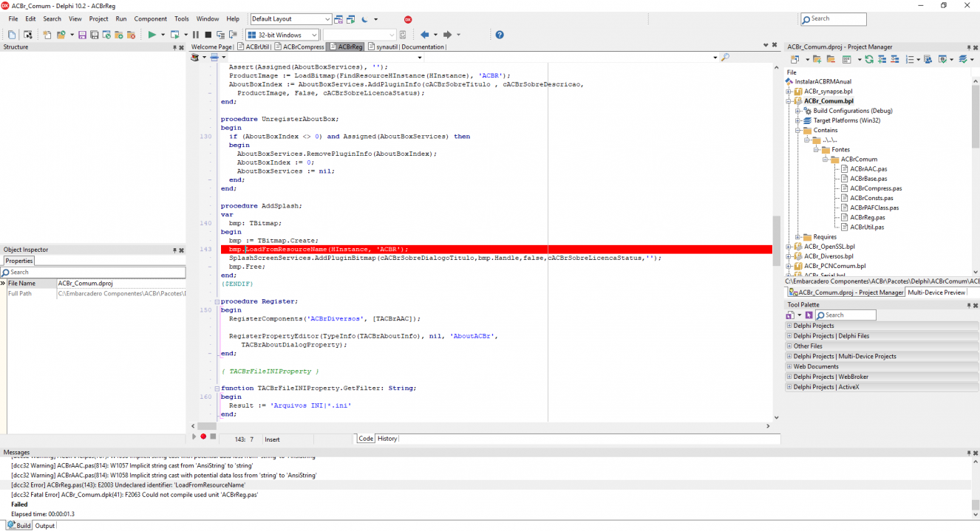Click the Save desktop layout icon
This screenshot has width=980, height=531.
338,19
